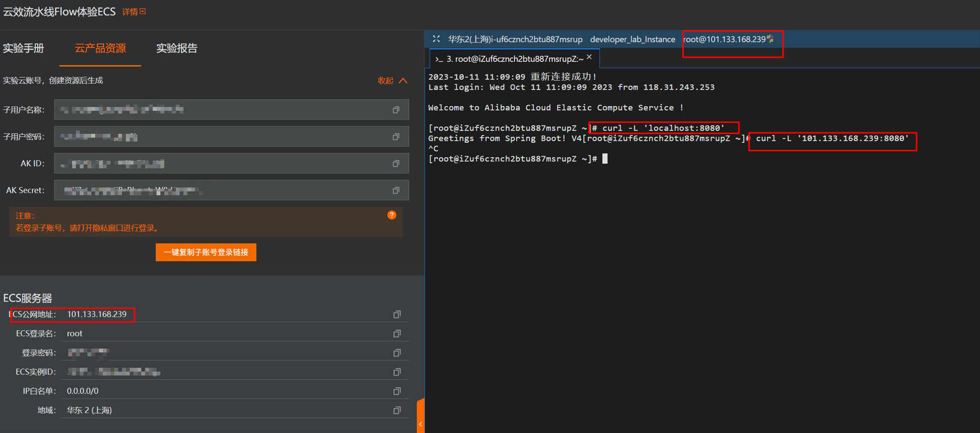Click the AK ID field

[231, 163]
